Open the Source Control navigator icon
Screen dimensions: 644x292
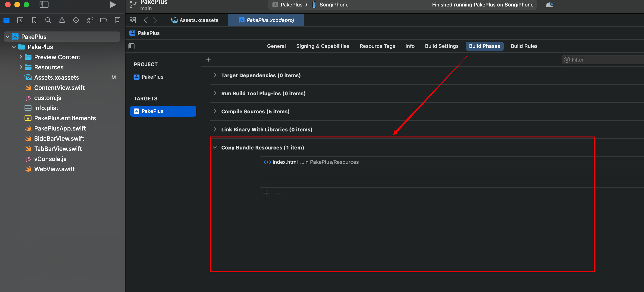pos(20,20)
